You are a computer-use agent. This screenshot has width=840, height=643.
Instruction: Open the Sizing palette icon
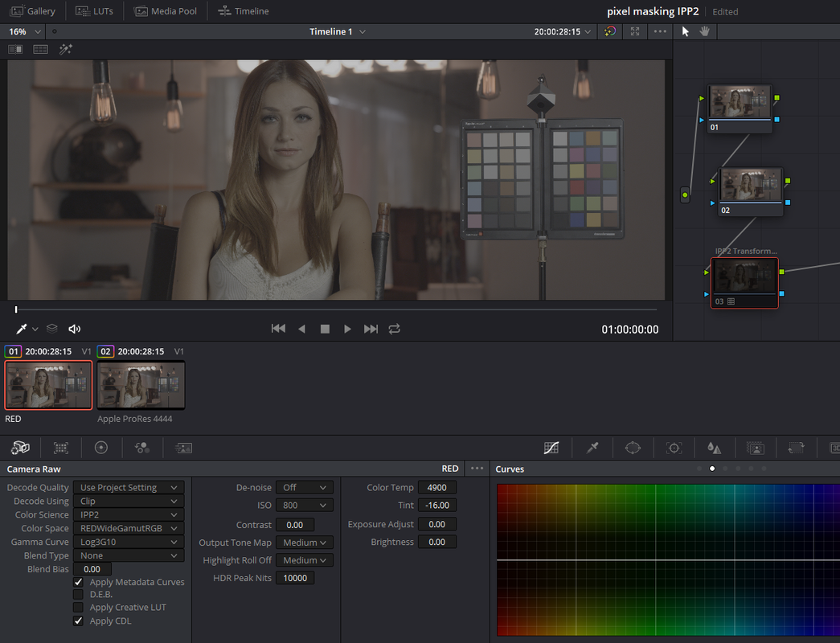point(796,448)
